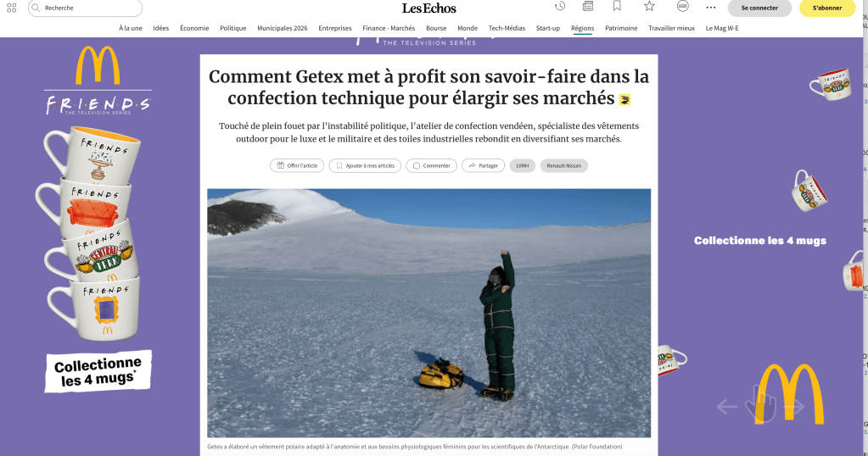Select the LVMH tag
This screenshot has width=868, height=456.
[x=523, y=166]
